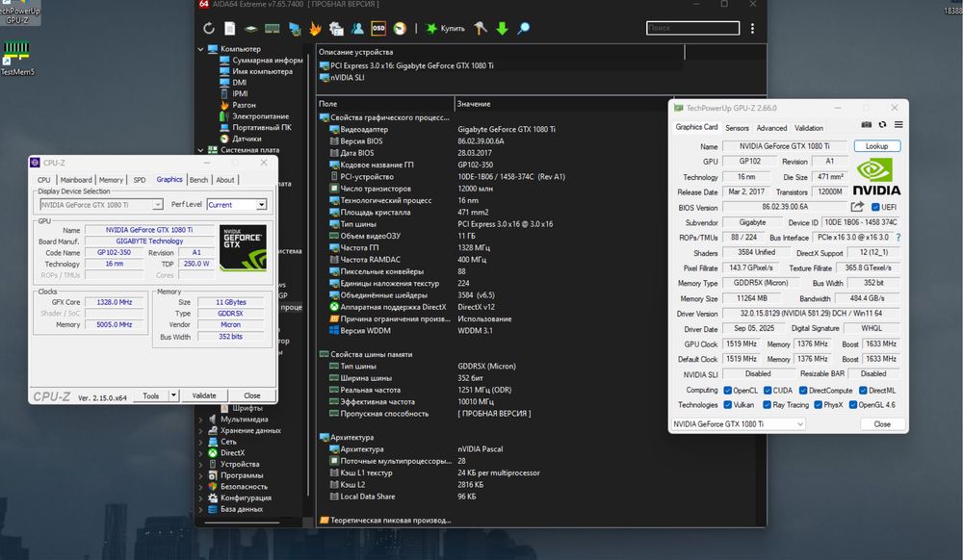
Task: Open the AIDA64 three-dot options menu
Action: point(752,28)
